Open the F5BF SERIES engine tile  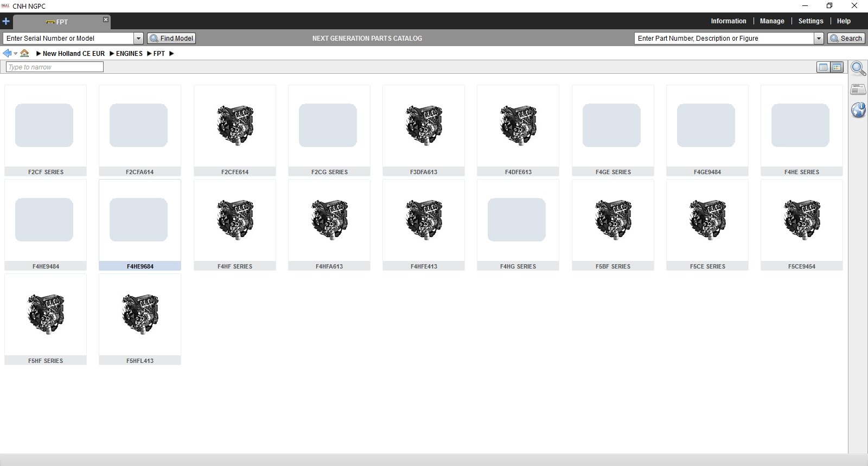[x=613, y=225]
